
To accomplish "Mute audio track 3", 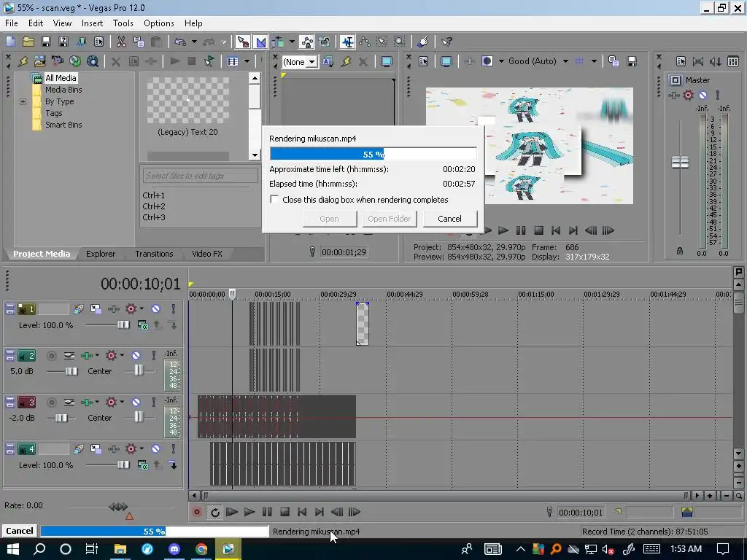I will click(136, 402).
